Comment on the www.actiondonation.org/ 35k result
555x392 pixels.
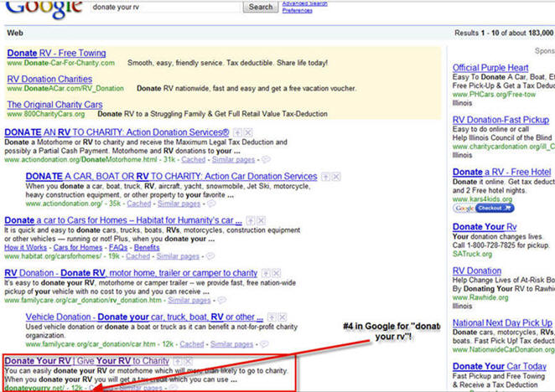(x=211, y=204)
